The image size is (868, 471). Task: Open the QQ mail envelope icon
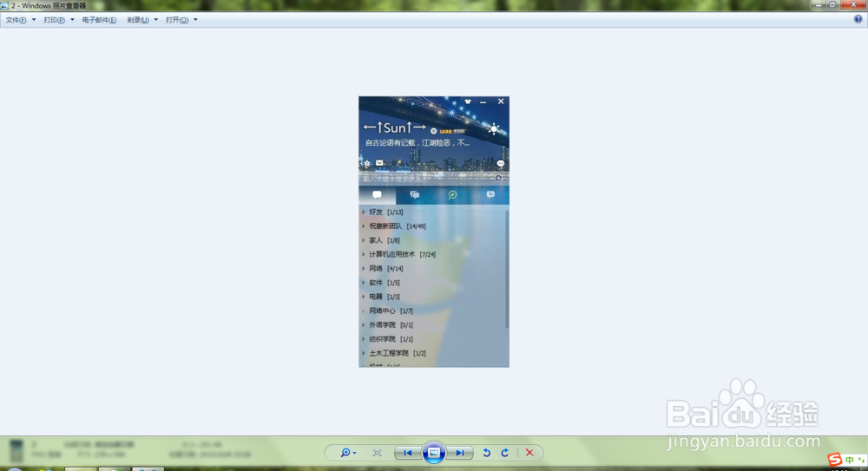[x=379, y=163]
